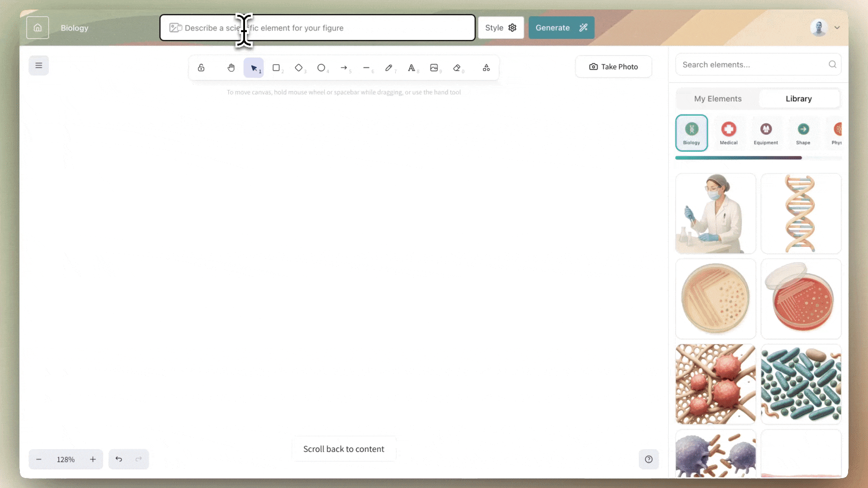Image resolution: width=868 pixels, height=488 pixels.
Task: Expand the user profile dropdown
Action: (837, 28)
